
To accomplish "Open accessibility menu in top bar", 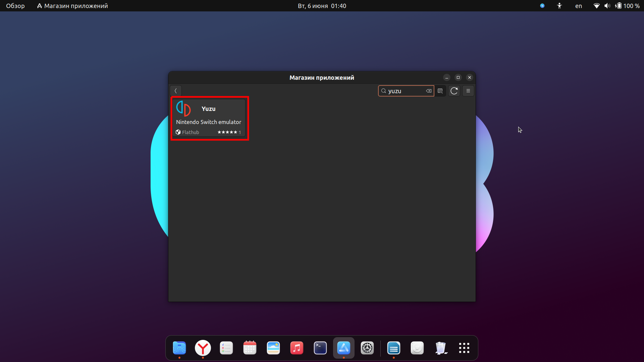I will 559,6.
